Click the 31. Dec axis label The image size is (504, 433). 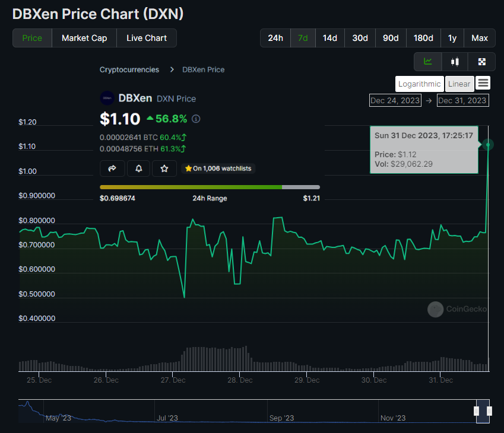tap(440, 380)
